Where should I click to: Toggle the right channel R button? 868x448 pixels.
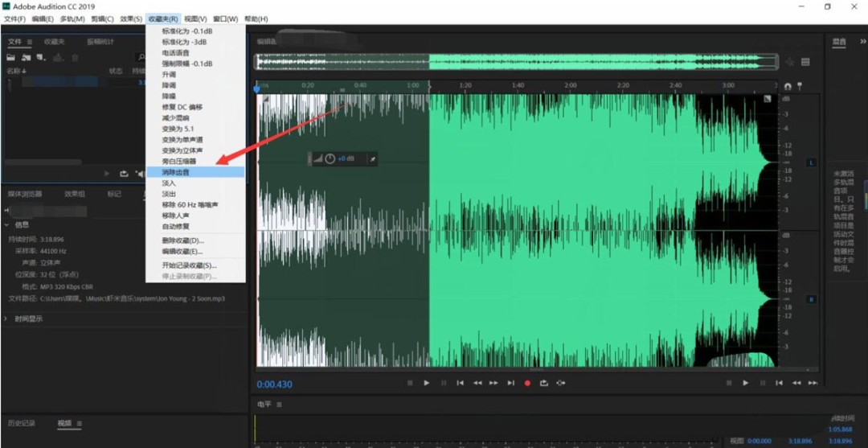tap(811, 300)
